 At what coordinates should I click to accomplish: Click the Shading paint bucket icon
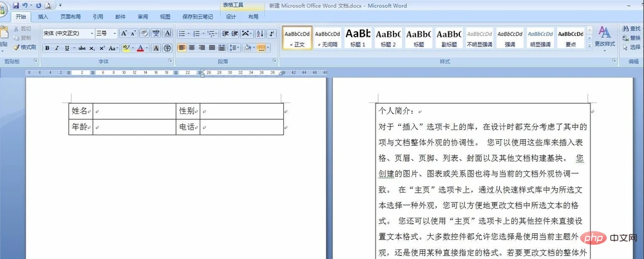247,48
